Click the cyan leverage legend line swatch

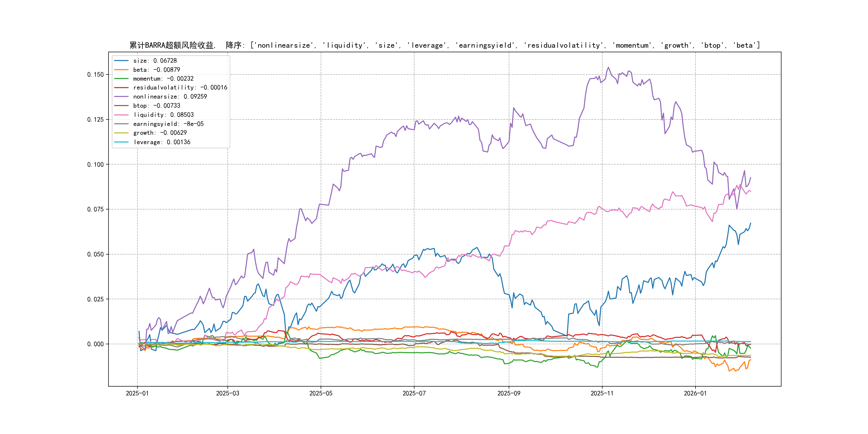[x=121, y=142]
